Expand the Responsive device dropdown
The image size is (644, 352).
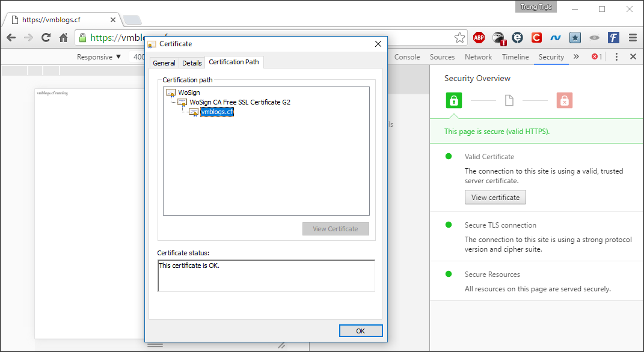tap(99, 57)
